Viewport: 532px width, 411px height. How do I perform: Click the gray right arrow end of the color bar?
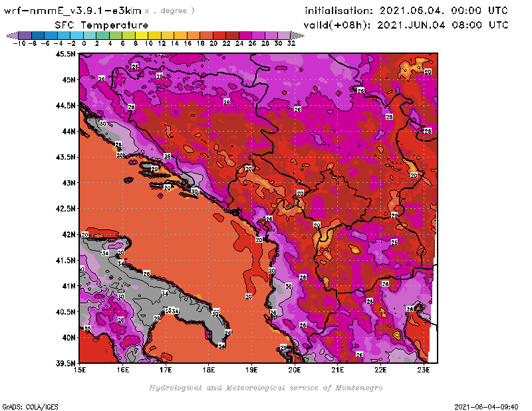(x=297, y=35)
